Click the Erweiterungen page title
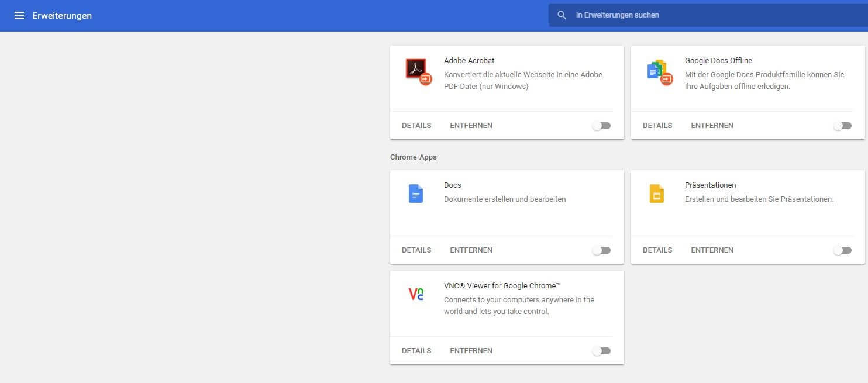 [62, 16]
